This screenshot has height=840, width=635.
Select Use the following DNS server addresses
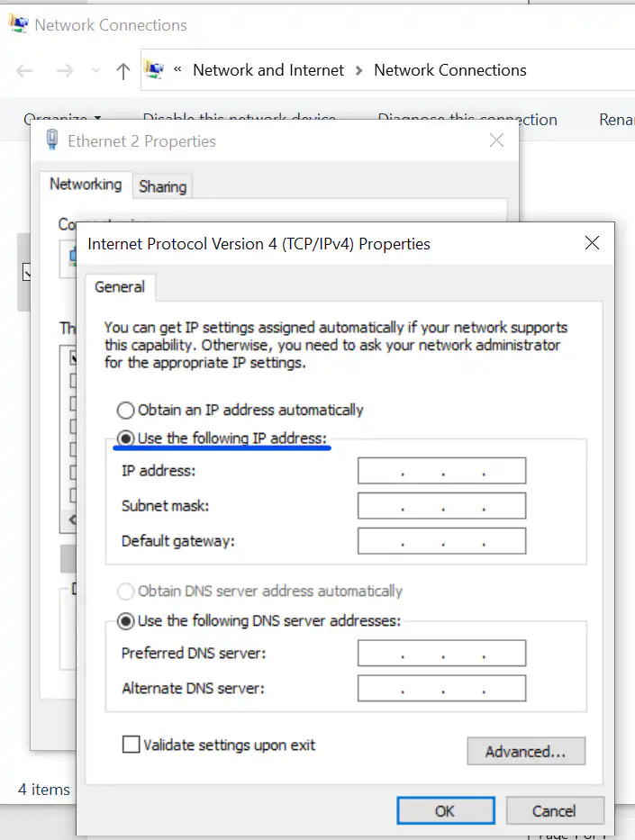(126, 620)
